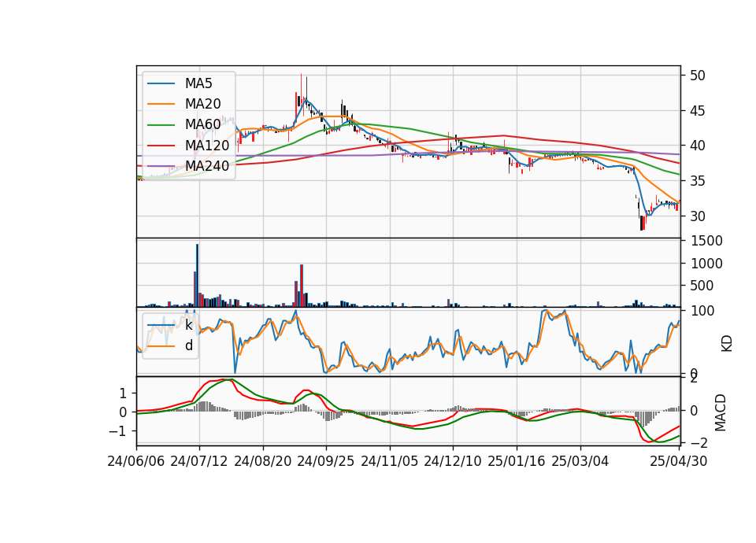Click the 24/08/20 date label

tap(263, 461)
